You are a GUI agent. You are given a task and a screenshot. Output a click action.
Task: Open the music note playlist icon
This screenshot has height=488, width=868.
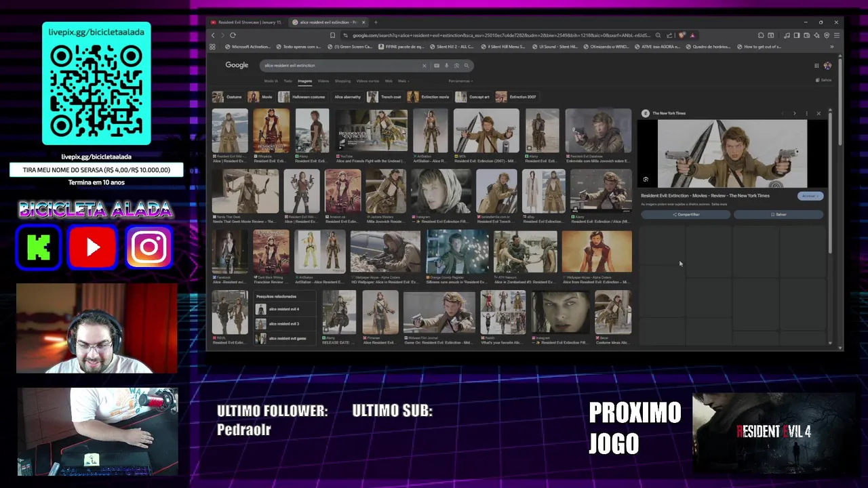point(787,35)
